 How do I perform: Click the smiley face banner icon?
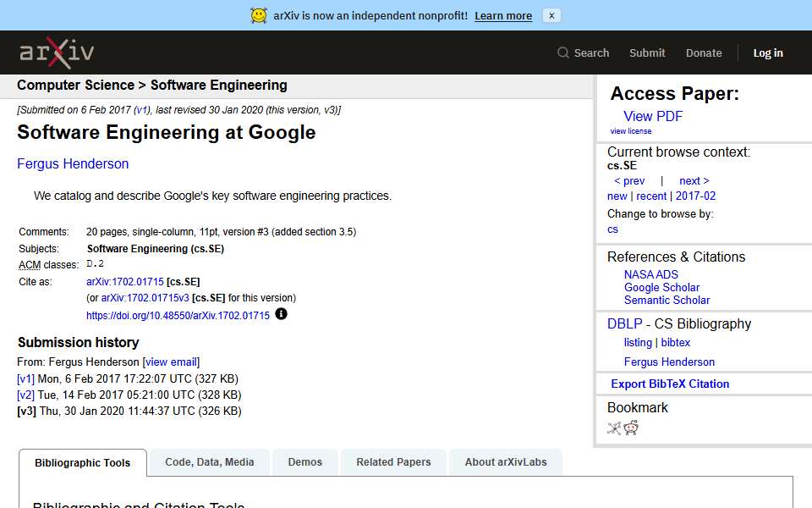coord(259,15)
